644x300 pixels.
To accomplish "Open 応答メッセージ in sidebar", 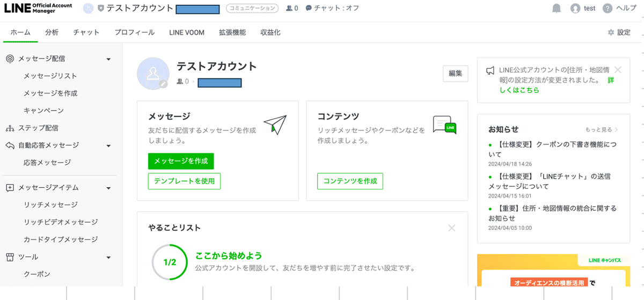I will [47, 163].
